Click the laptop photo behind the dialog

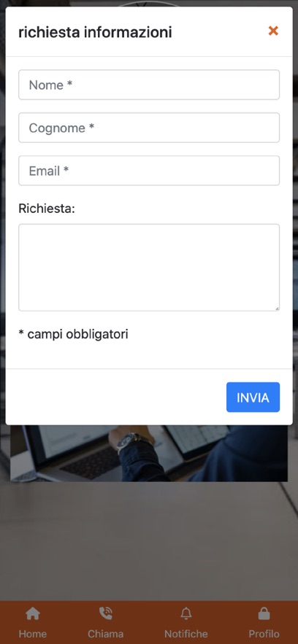[x=149, y=453]
